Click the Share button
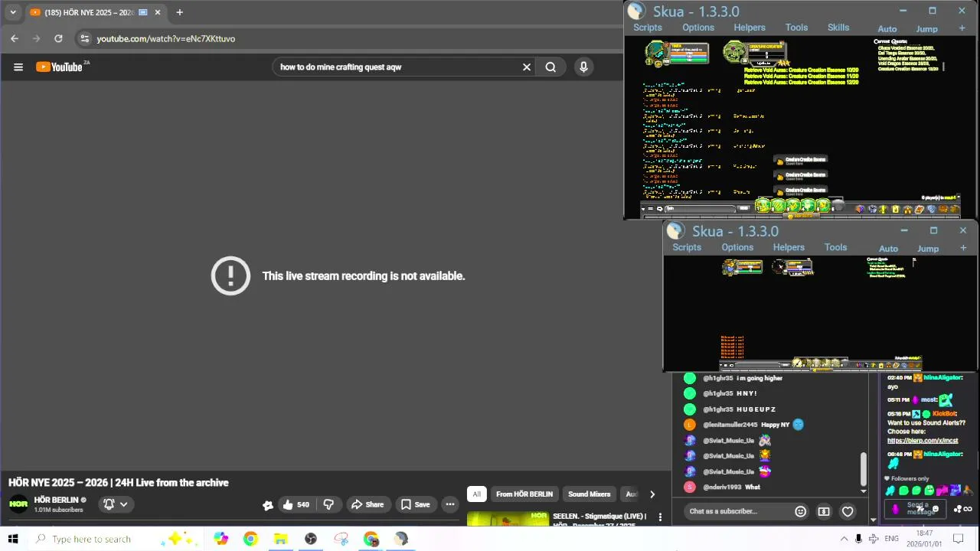 click(367, 504)
